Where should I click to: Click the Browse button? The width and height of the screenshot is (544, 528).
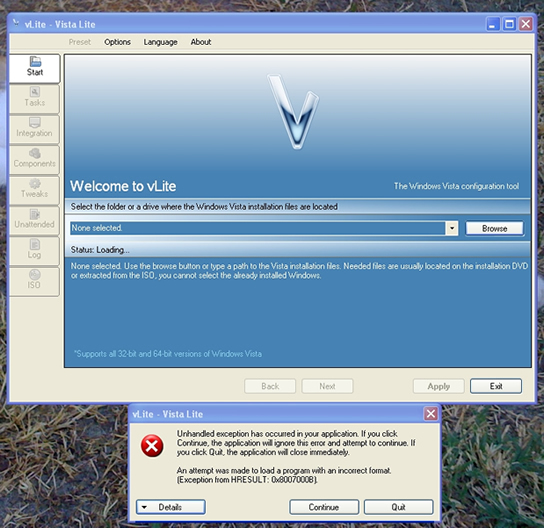(x=494, y=228)
